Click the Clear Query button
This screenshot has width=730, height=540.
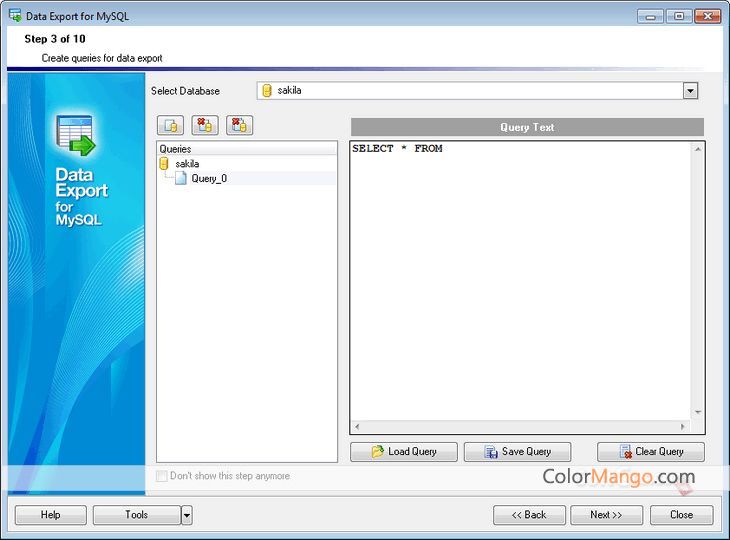pyautogui.click(x=651, y=452)
